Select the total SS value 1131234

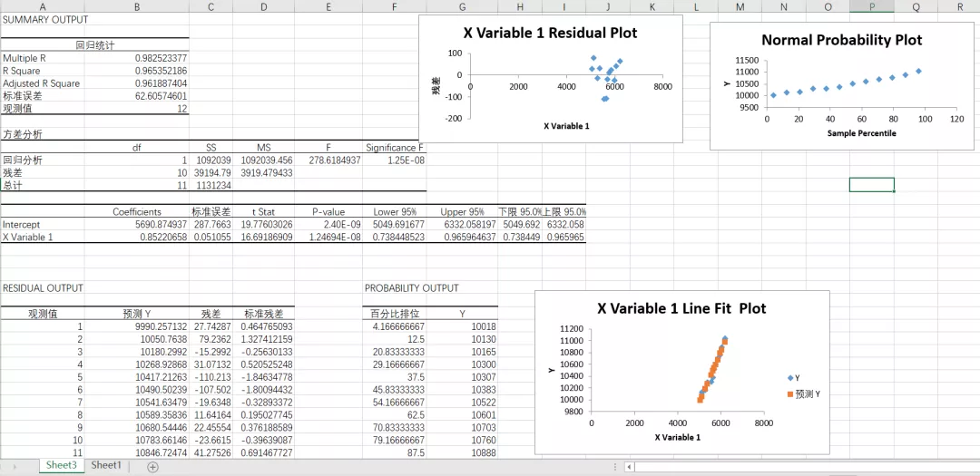(211, 186)
